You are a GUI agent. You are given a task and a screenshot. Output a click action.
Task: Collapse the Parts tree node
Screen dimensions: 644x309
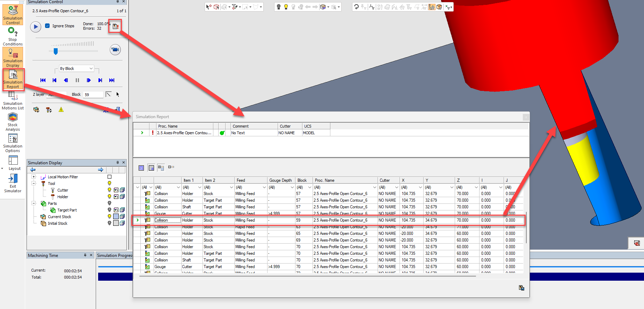(34, 203)
